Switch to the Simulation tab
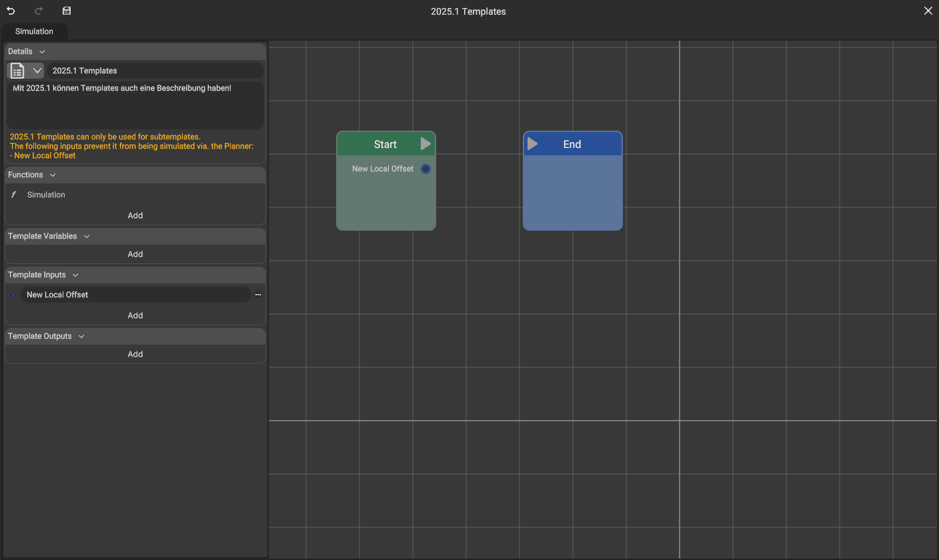939x560 pixels. 34,31
